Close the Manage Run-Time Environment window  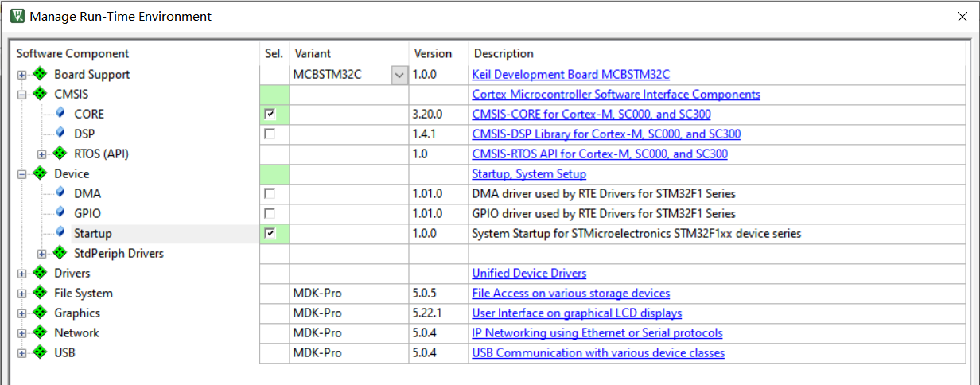click(x=963, y=16)
